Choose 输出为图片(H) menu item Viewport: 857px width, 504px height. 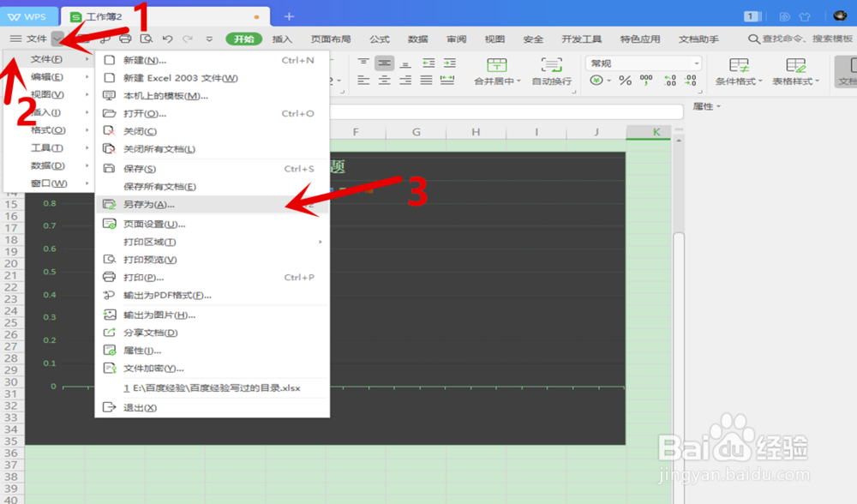(x=212, y=315)
